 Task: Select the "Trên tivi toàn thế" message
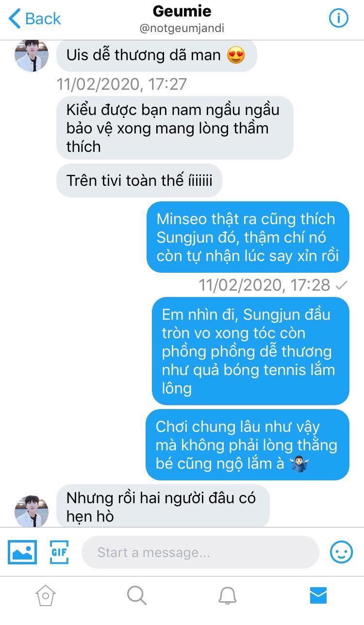click(x=139, y=181)
